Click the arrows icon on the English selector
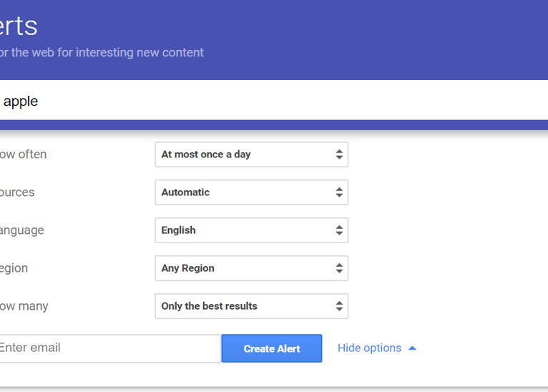 (339, 230)
